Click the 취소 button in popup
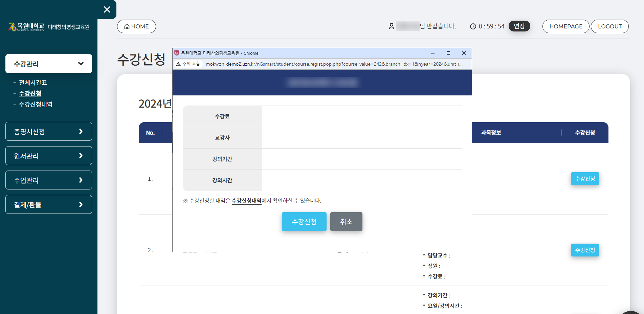 (x=346, y=222)
